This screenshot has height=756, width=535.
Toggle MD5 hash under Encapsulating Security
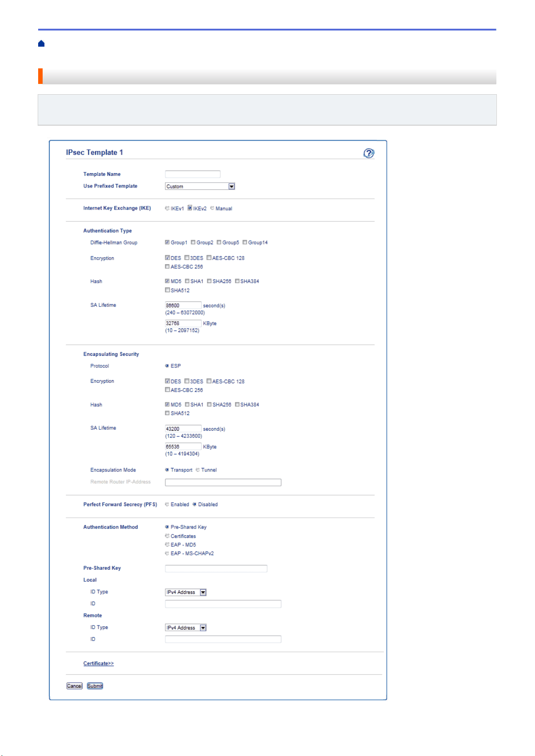click(167, 404)
